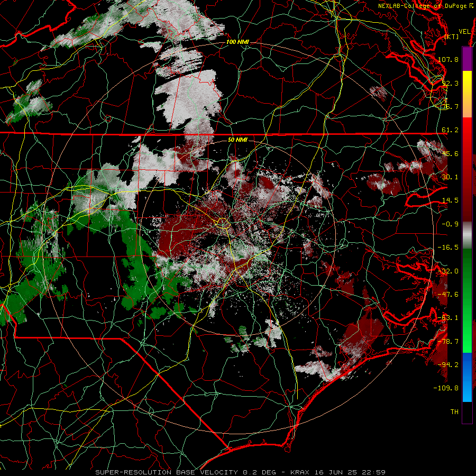Click the 'TH' legend label
476x476 pixels.
tap(454, 411)
